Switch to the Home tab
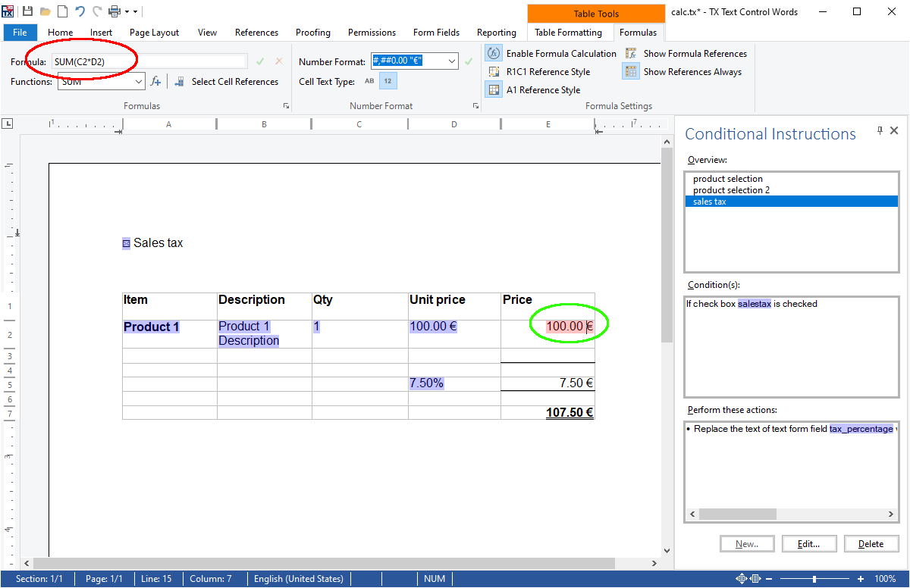Image resolution: width=910 pixels, height=588 pixels. point(61,33)
